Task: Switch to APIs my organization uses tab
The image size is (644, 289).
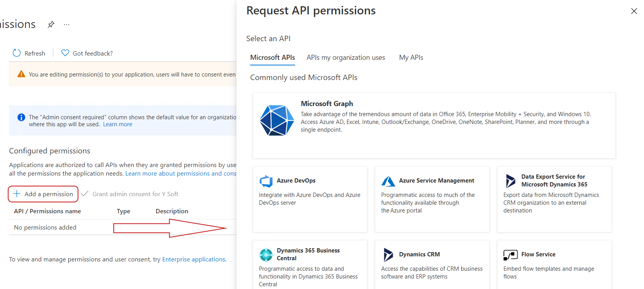Action: (x=345, y=57)
